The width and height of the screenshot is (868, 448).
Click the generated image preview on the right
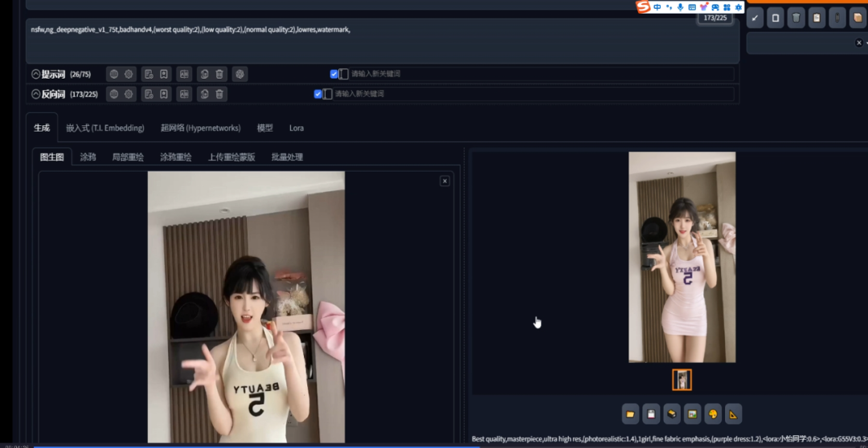coord(682,257)
